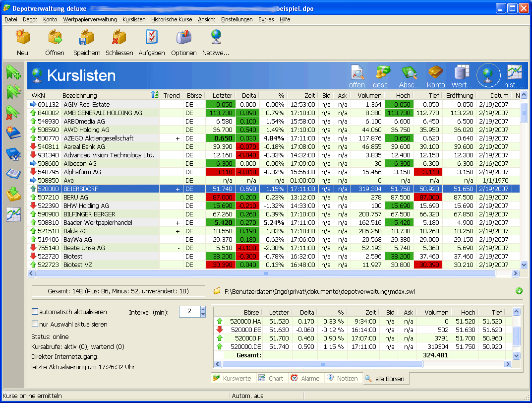This screenshot has width=532, height=403.
Task: Enable automatisch aktualisieren checkbox
Action: pyautogui.click(x=35, y=312)
